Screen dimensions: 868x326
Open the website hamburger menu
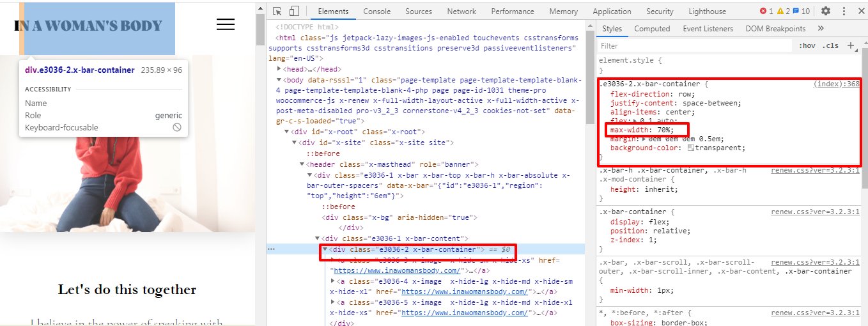tap(226, 24)
